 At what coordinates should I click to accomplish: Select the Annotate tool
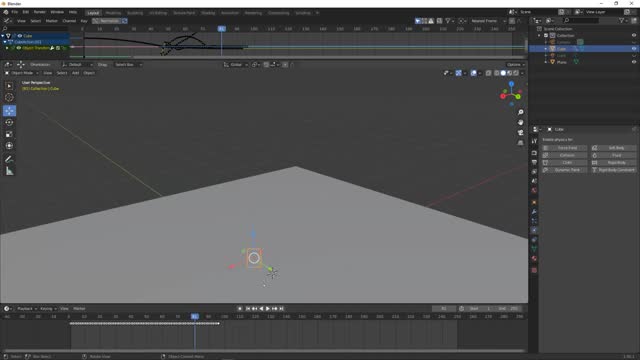pyautogui.click(x=9, y=159)
